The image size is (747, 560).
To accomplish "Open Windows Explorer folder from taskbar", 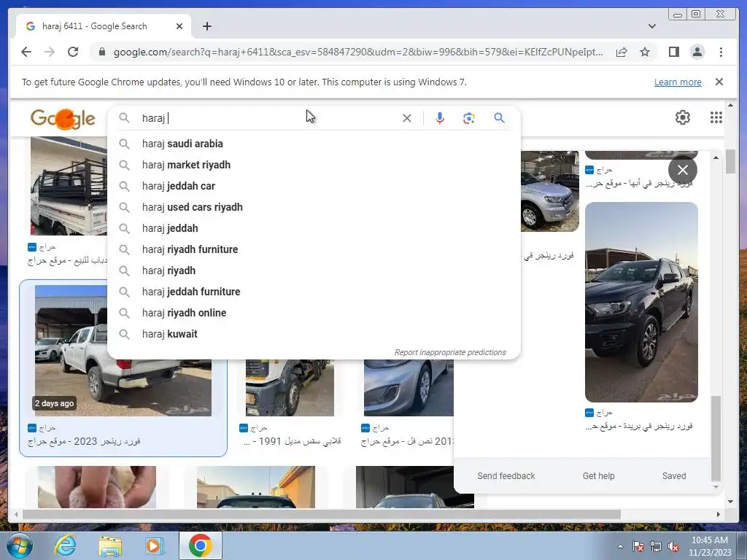I will click(x=110, y=546).
